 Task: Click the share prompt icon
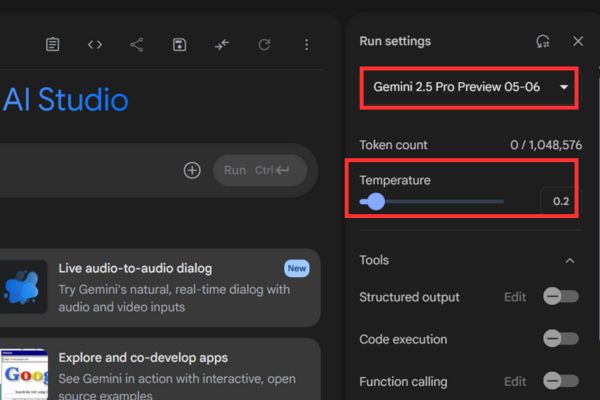click(x=137, y=45)
